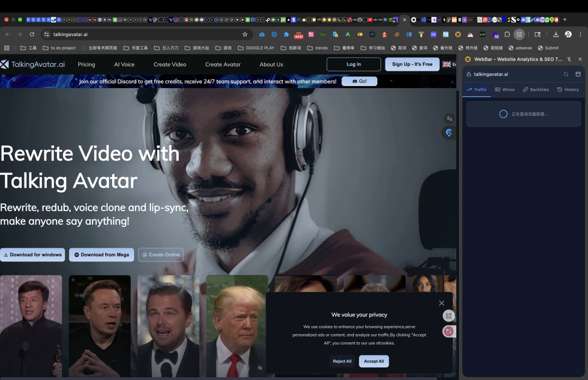
Task: Open the tab search icon in toolbar
Action: tap(537, 34)
